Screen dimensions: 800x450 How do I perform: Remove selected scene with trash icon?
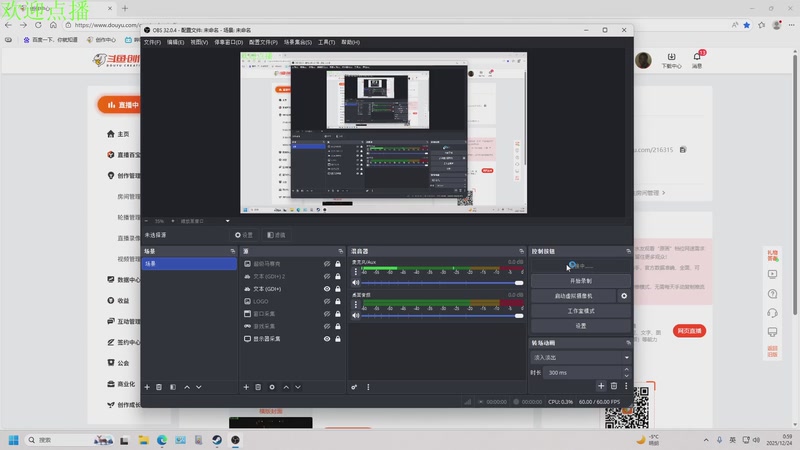click(x=159, y=387)
